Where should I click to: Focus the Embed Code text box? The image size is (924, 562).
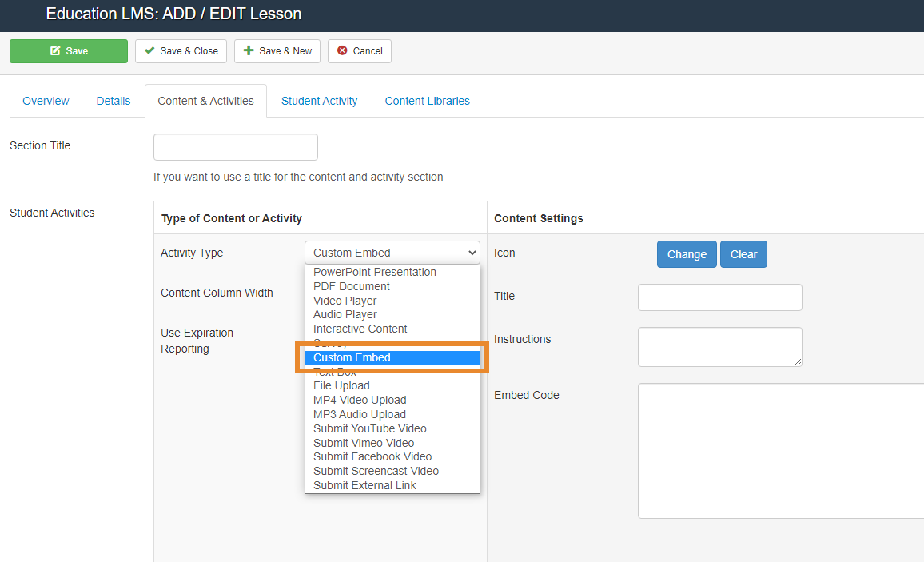780,451
